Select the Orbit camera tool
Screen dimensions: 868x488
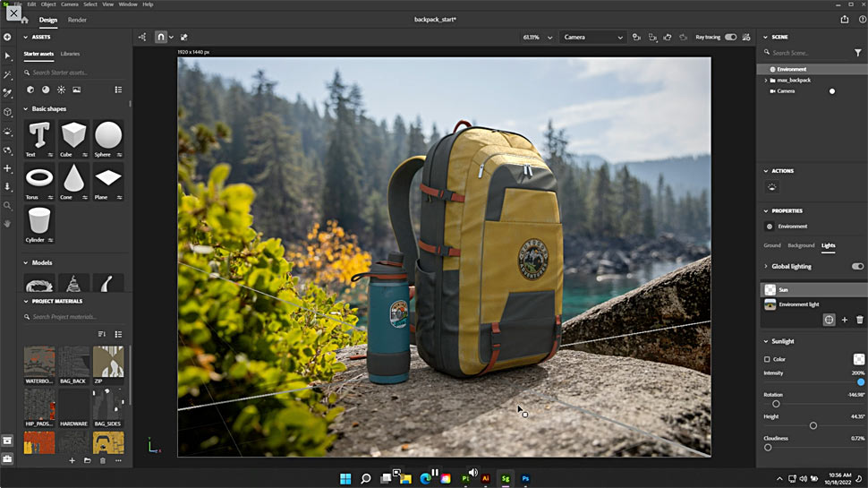coord(7,150)
